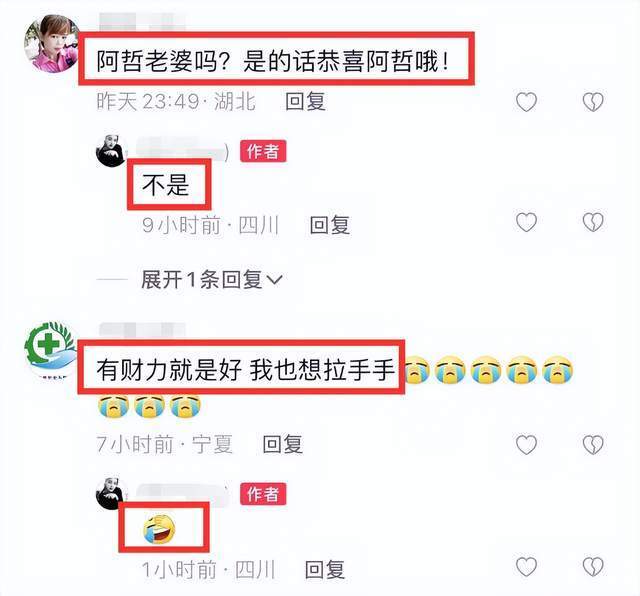The width and height of the screenshot is (640, 596).
Task: Like the author's '不是' reply
Action: pos(527,222)
